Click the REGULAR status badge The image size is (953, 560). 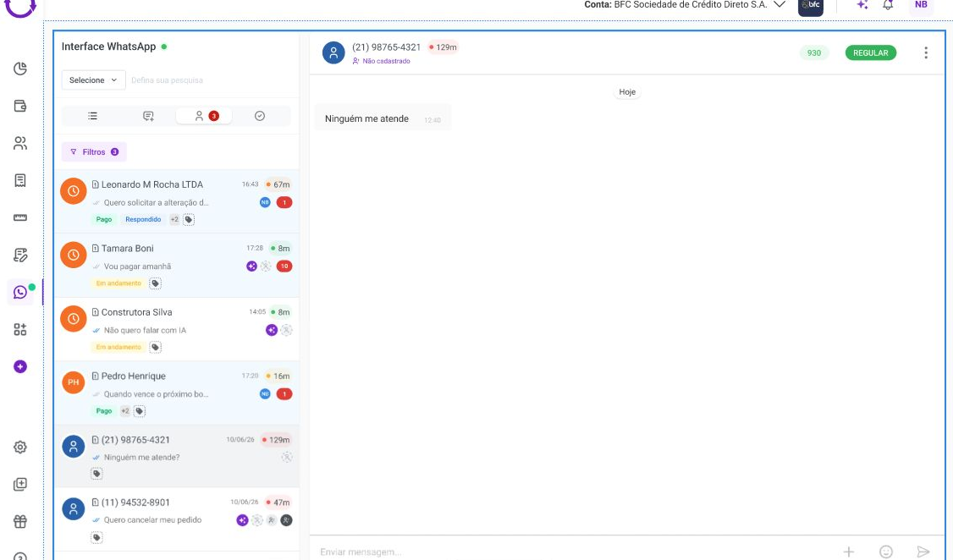tap(870, 52)
